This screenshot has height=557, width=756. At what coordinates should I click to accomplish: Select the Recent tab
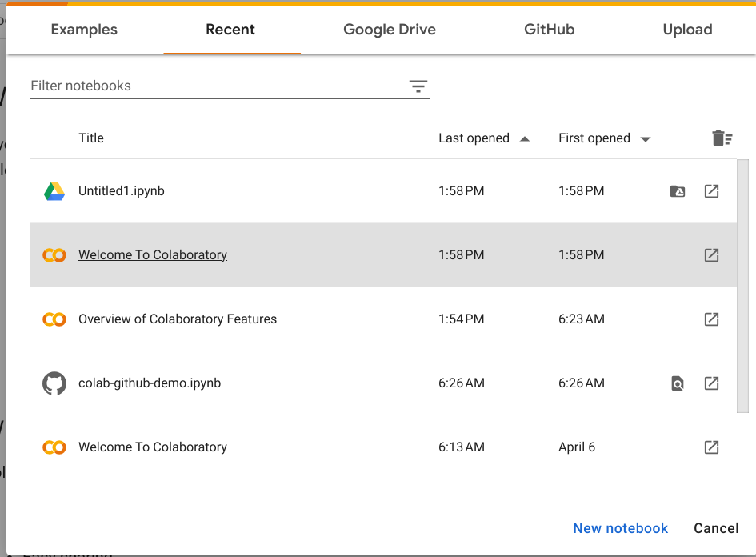[230, 30]
